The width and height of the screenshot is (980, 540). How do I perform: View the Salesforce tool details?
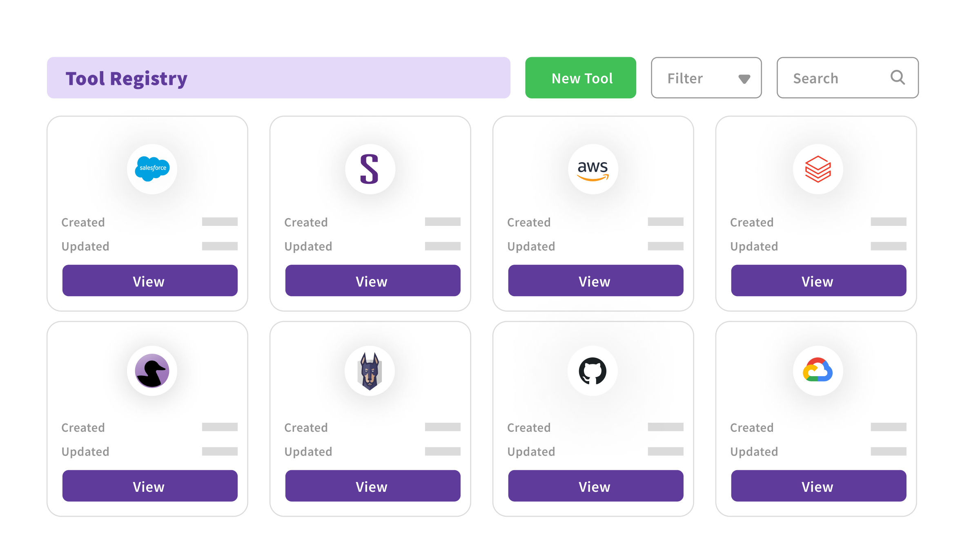(x=149, y=281)
